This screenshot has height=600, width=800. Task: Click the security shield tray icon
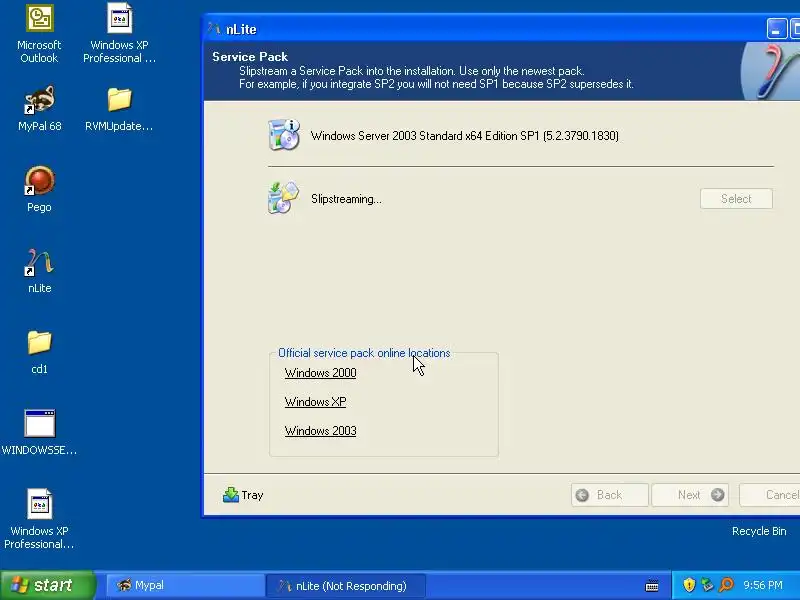[689, 585]
